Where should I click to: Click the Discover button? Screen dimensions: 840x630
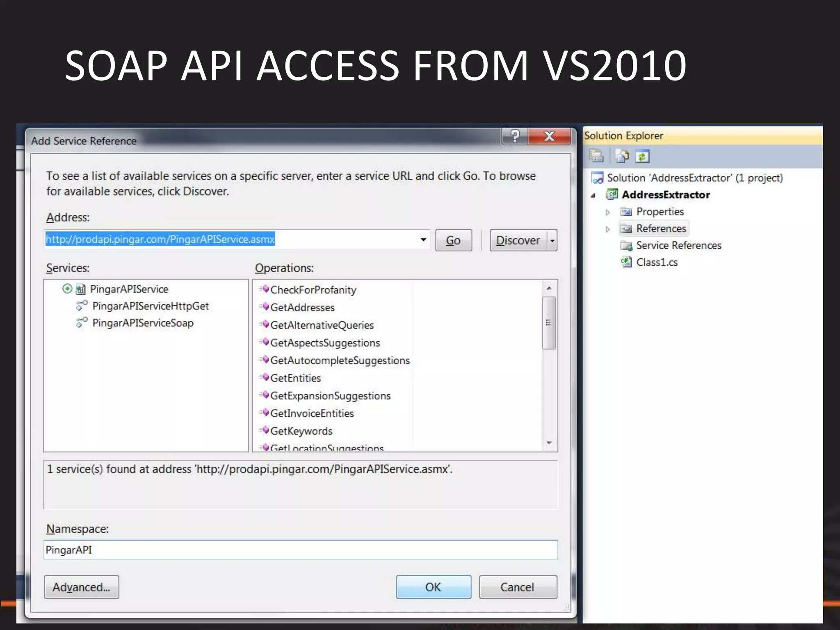coord(518,240)
